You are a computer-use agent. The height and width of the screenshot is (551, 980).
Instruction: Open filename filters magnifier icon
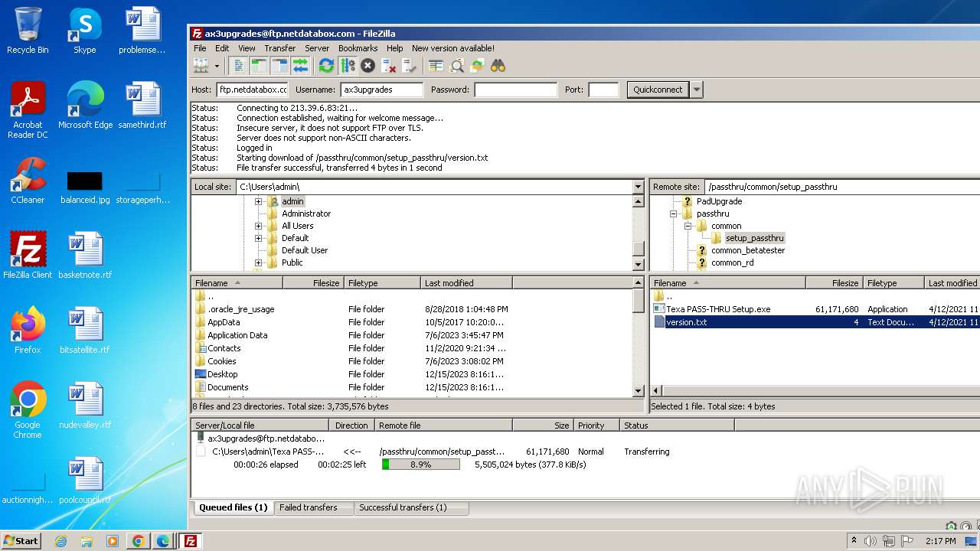457,66
